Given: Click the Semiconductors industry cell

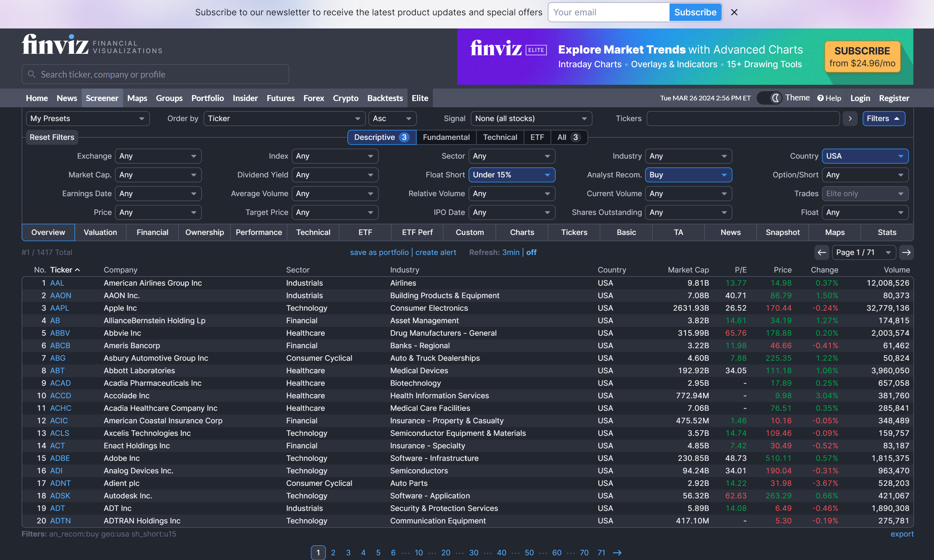Looking at the screenshot, I should [x=419, y=471].
